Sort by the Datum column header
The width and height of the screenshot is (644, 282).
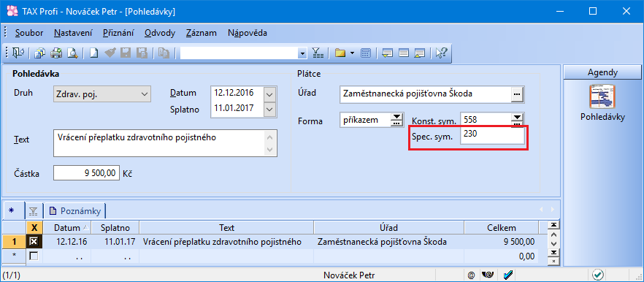(x=67, y=228)
